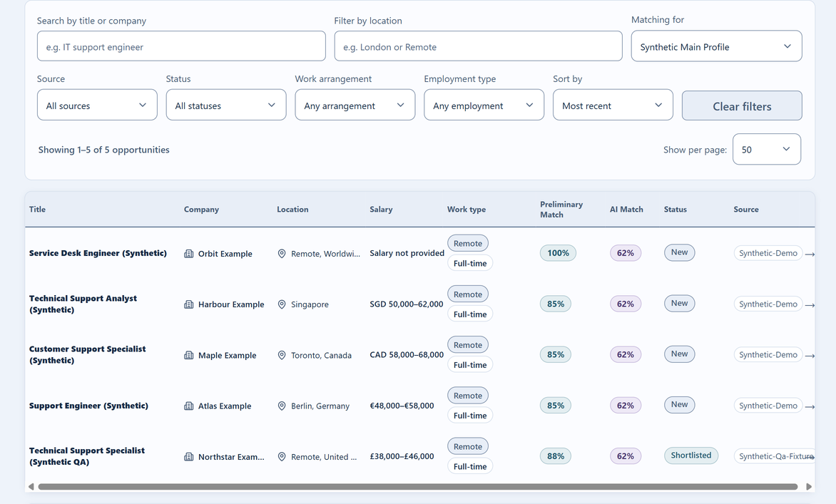Screen dimensions: 836x504
Task: Click the Salary not provided cell
Action: point(407,253)
